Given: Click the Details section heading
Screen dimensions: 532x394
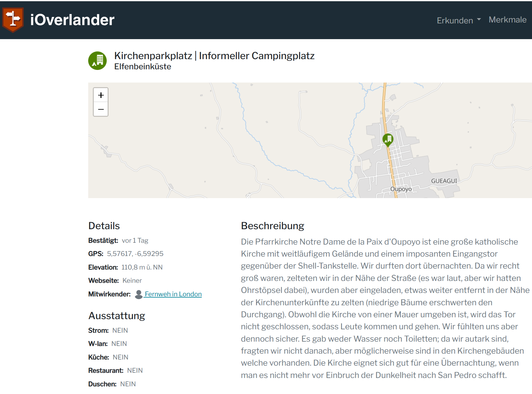Looking at the screenshot, I should 104,226.
